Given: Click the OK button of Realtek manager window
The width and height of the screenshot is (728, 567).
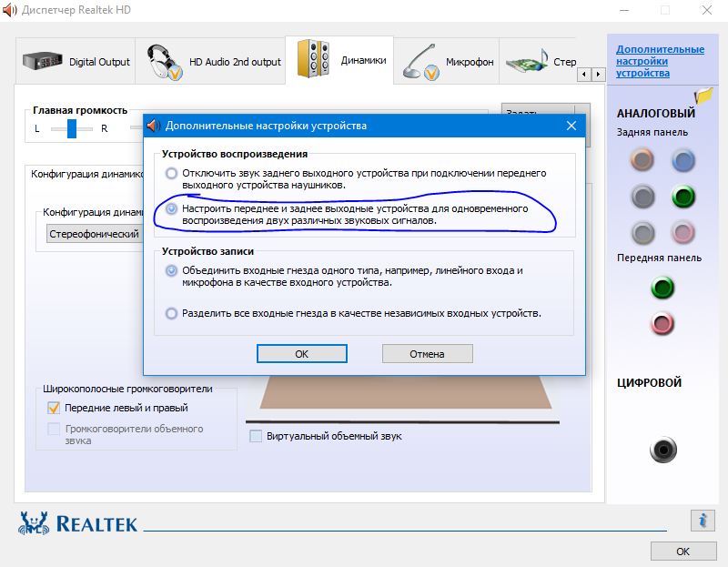Looking at the screenshot, I should pyautogui.click(x=683, y=552).
